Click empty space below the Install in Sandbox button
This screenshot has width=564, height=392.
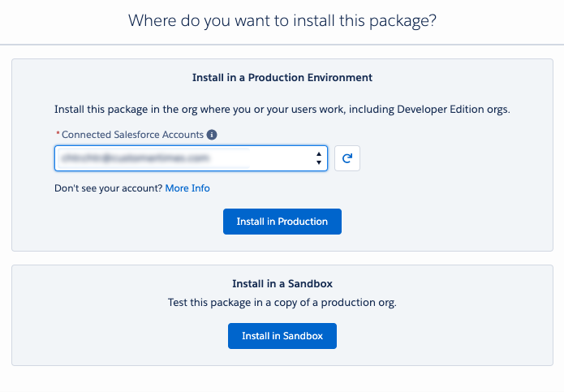pyautogui.click(x=282, y=357)
